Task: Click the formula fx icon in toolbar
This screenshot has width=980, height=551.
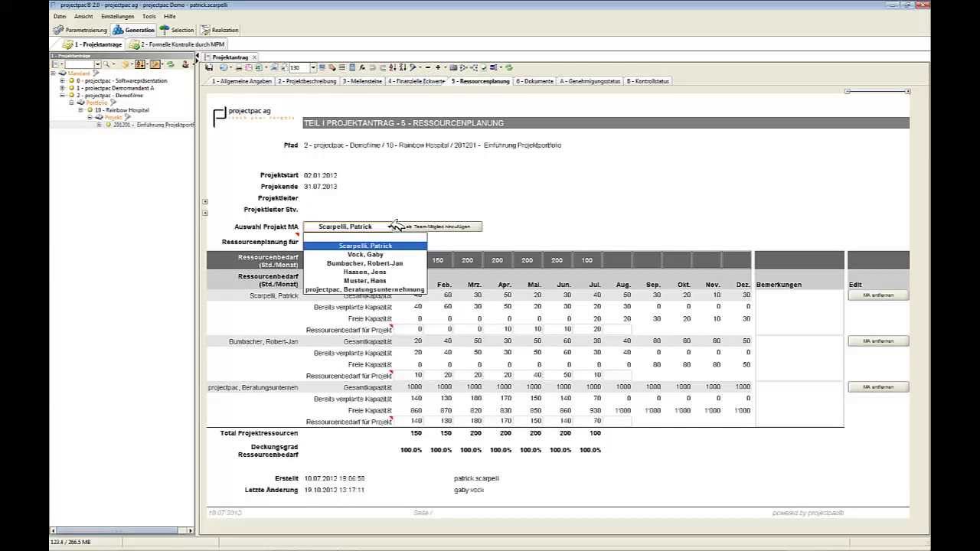Action: 362,67
